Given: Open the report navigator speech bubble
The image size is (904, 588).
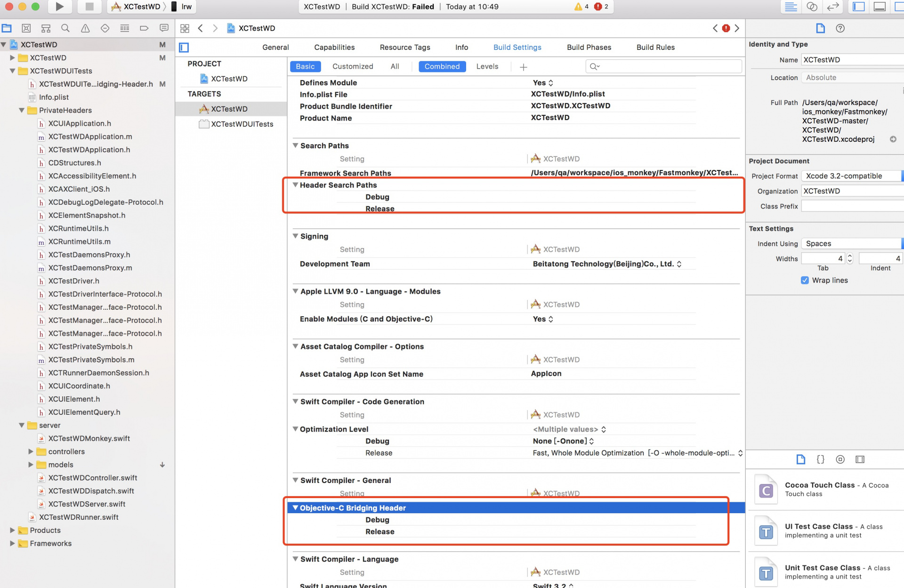Looking at the screenshot, I should tap(164, 28).
